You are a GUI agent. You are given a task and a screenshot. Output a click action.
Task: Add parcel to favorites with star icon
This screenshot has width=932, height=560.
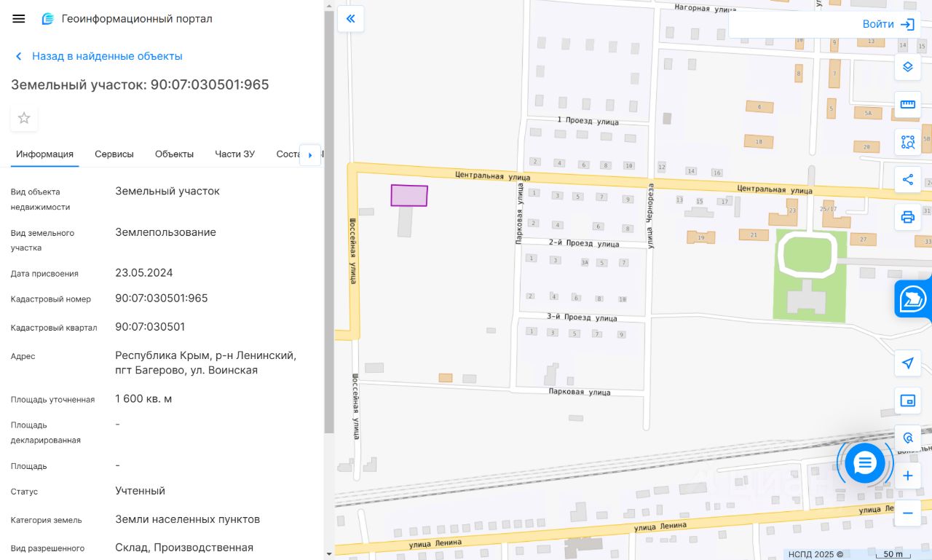coord(24,118)
